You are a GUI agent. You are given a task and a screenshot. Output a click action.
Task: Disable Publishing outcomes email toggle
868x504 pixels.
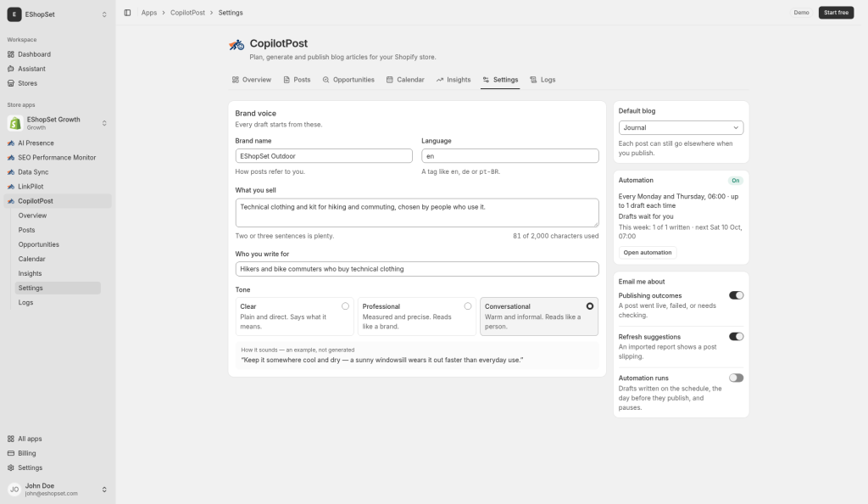click(x=737, y=295)
